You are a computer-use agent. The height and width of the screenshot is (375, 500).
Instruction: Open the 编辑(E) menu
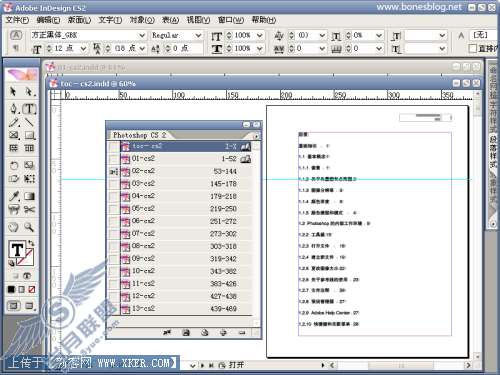point(48,20)
